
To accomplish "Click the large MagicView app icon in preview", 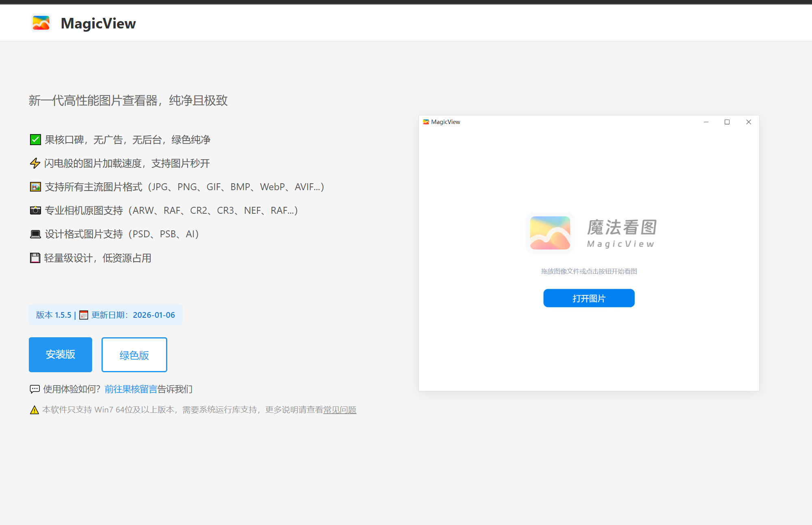I will pyautogui.click(x=550, y=233).
